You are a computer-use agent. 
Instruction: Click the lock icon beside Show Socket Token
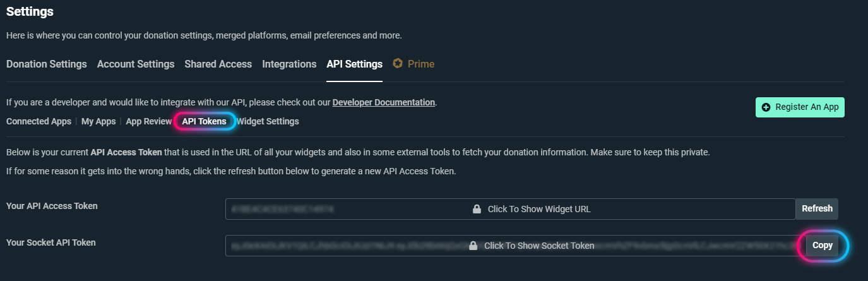pos(473,246)
